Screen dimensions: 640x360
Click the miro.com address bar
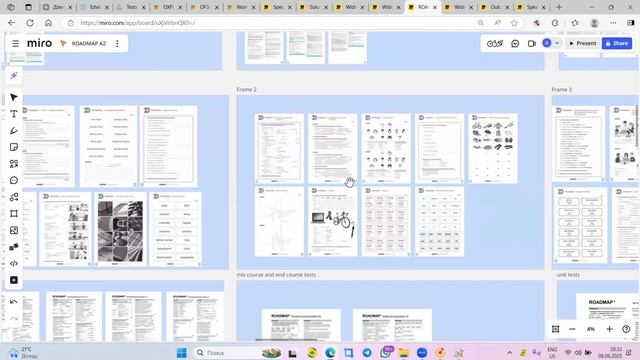269,23
